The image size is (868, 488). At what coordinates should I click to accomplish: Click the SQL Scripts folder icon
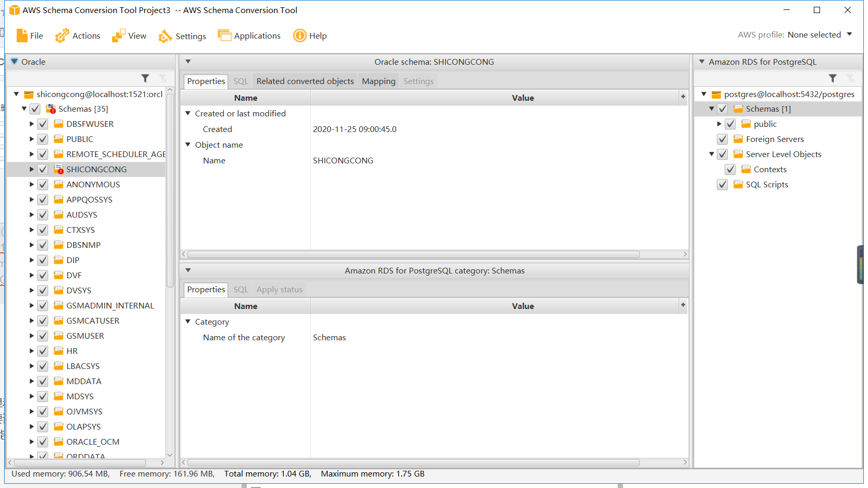click(738, 185)
